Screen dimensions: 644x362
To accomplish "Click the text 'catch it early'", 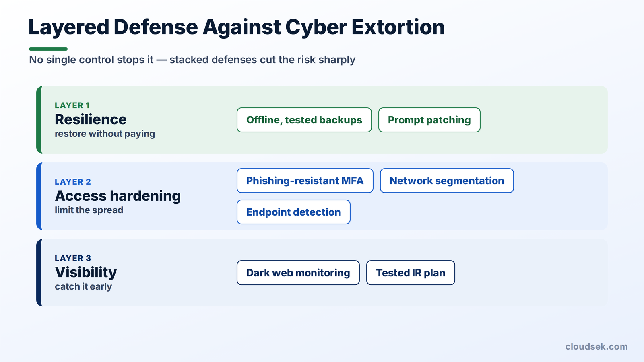I will coord(83,286).
